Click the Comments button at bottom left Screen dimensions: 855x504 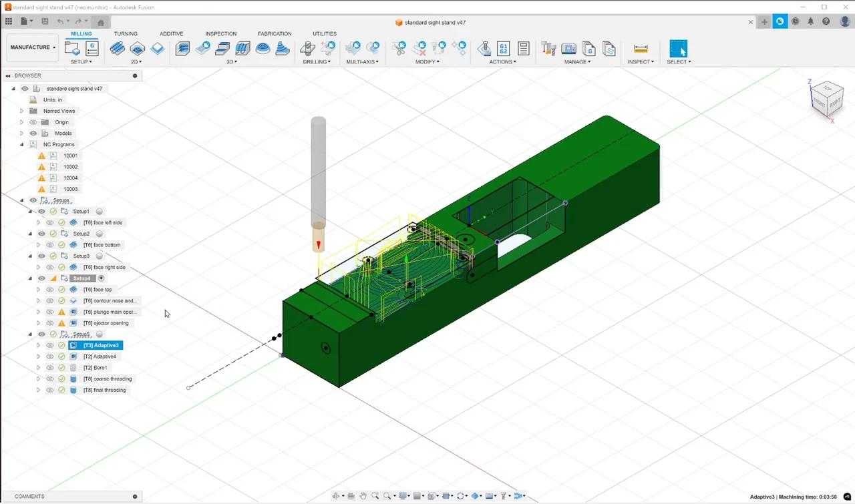pos(29,496)
